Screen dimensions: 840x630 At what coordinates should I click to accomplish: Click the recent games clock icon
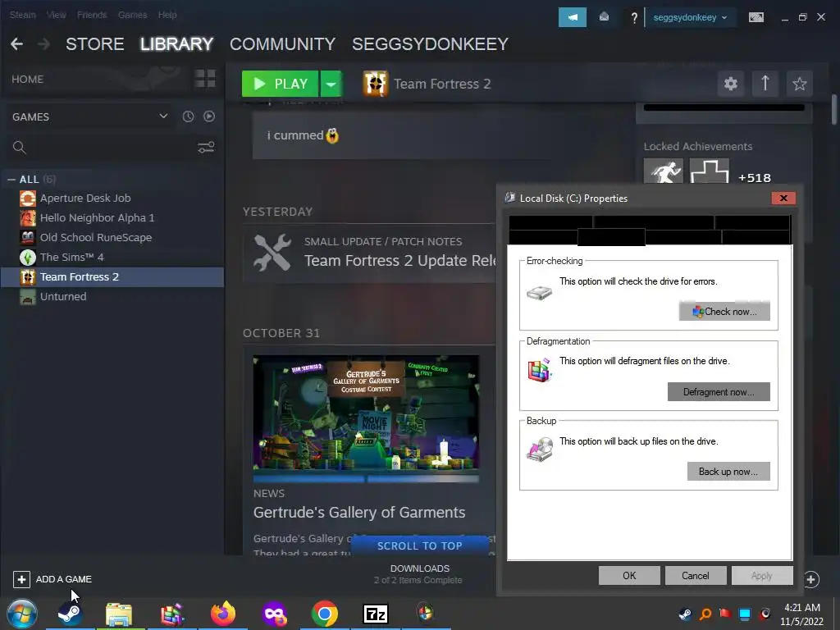[188, 116]
